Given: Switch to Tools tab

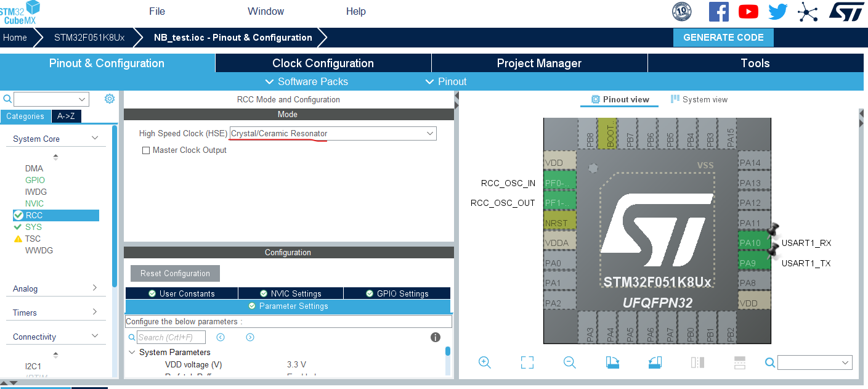Looking at the screenshot, I should coord(755,63).
